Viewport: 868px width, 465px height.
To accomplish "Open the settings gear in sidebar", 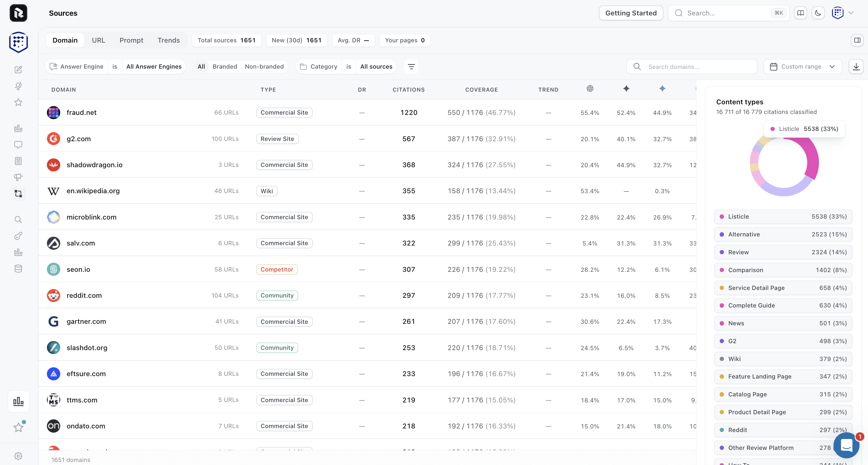I will [18, 456].
